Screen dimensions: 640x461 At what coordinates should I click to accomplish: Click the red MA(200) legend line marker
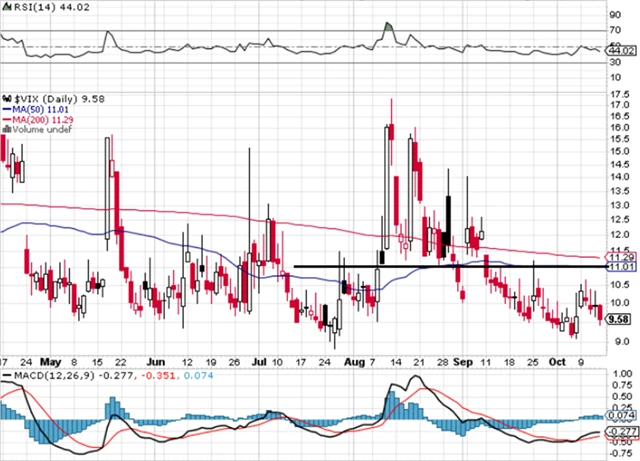click(5, 119)
